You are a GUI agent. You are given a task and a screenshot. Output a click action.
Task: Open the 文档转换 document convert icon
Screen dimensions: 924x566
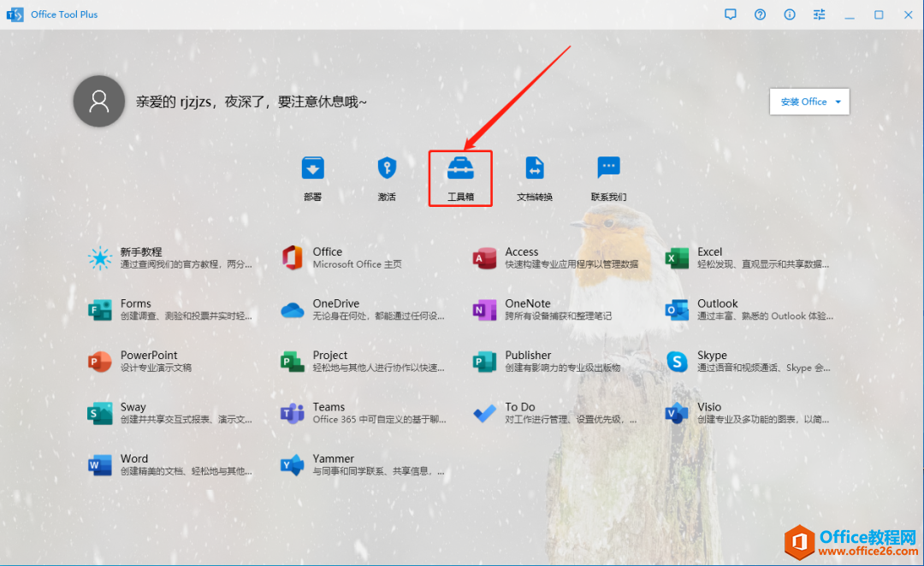tap(535, 168)
